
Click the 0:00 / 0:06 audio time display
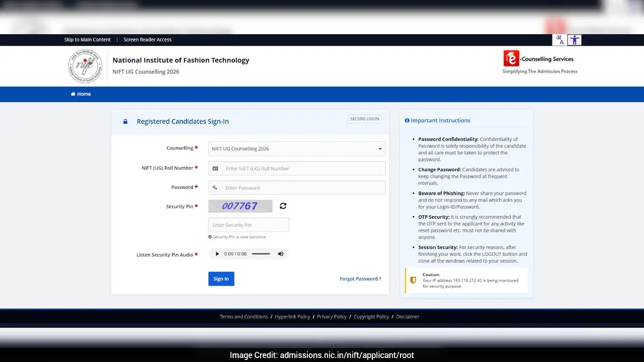[x=235, y=254]
